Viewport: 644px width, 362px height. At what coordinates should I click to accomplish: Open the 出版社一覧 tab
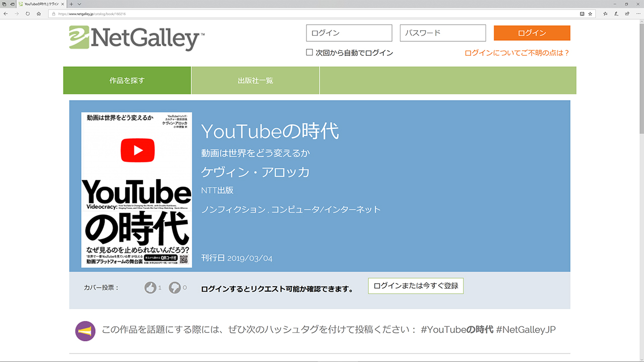(256, 80)
